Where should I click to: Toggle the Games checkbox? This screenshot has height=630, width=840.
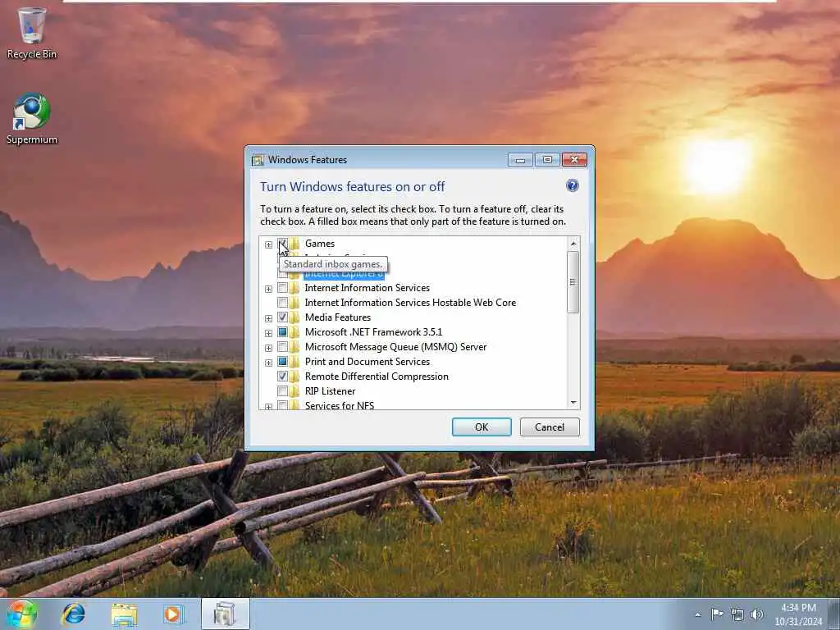tap(282, 244)
